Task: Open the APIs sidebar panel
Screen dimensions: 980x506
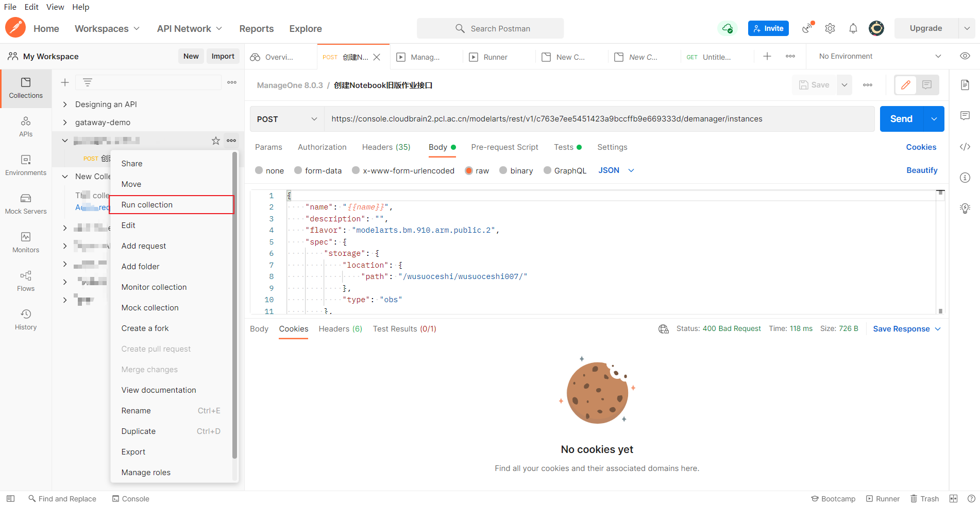Action: tap(26, 127)
